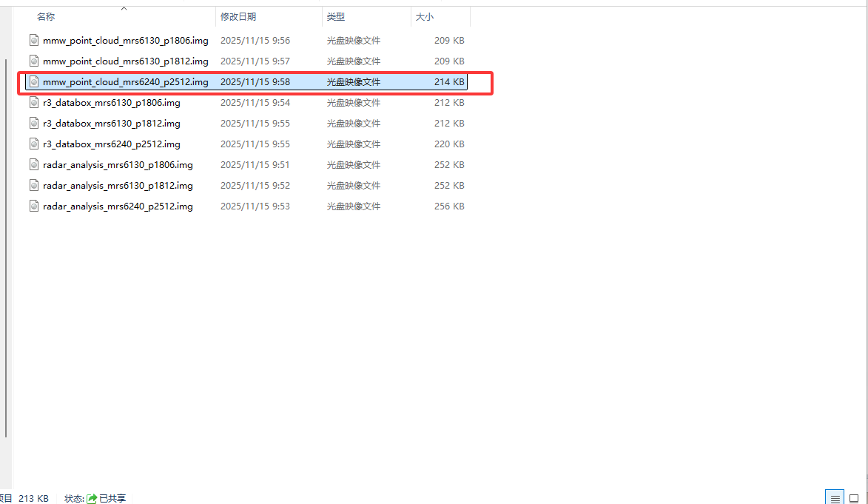Click the mmw_point_cloud_mrs6240_p2512.img file icon

coord(34,81)
